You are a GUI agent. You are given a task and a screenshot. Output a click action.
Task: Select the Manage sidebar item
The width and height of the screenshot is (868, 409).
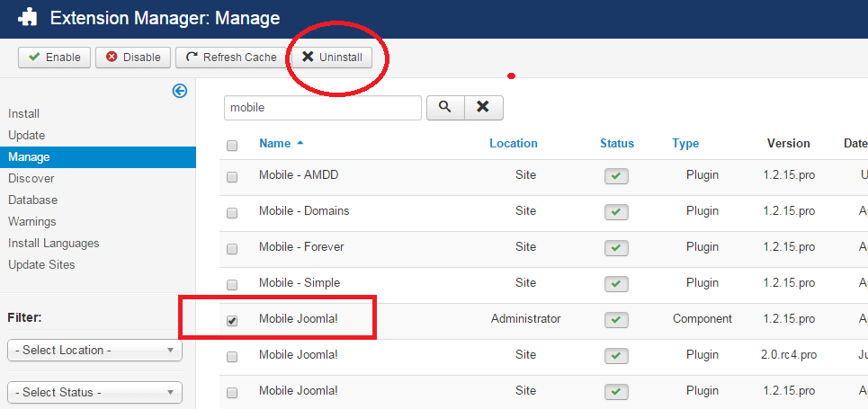tap(97, 157)
